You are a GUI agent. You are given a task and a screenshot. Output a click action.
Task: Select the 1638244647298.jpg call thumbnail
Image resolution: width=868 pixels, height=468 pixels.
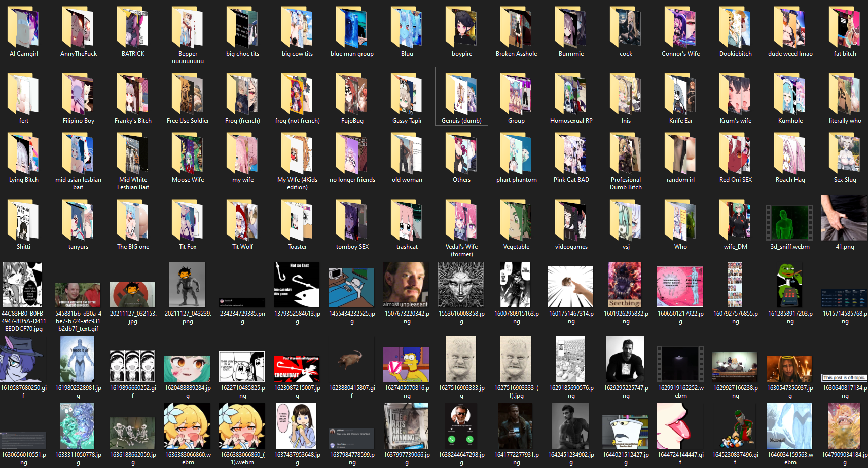click(461, 426)
